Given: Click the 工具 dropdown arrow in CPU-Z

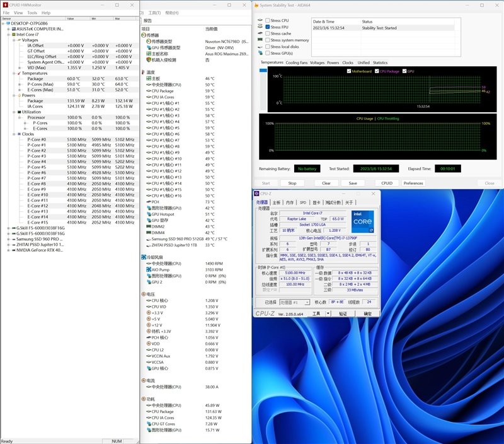Looking at the screenshot, I should (328, 313).
